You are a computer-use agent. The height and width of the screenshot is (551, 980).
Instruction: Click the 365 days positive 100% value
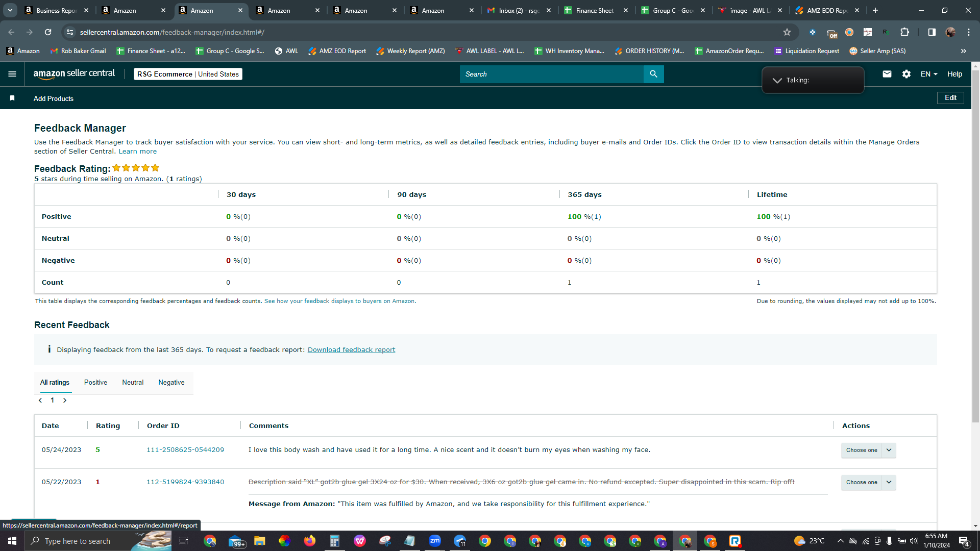pos(584,217)
